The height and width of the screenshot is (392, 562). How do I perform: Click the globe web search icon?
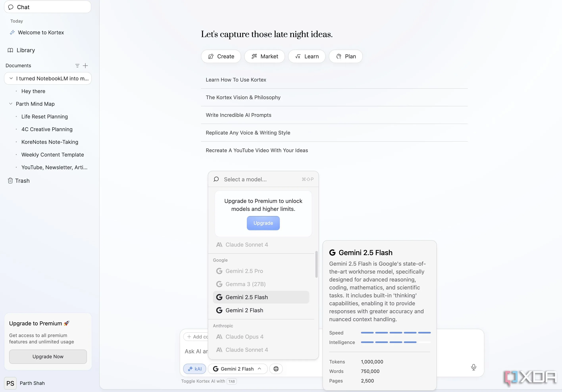[276, 369]
